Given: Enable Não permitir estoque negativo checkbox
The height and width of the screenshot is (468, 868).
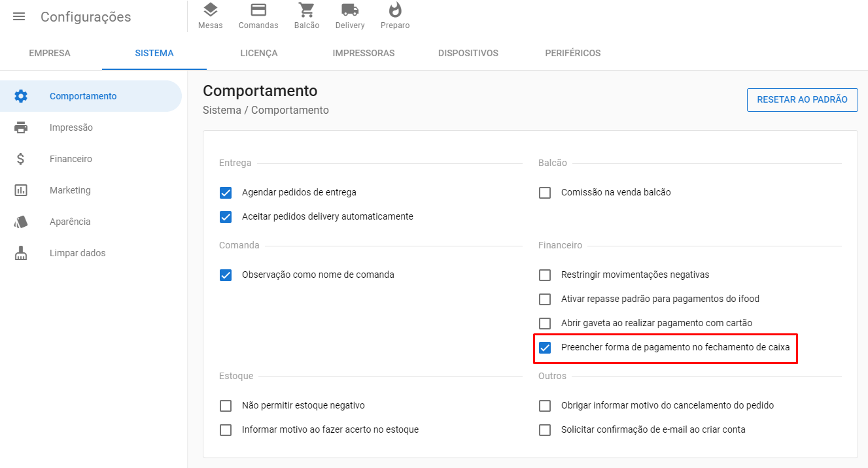Looking at the screenshot, I should pyautogui.click(x=226, y=406).
